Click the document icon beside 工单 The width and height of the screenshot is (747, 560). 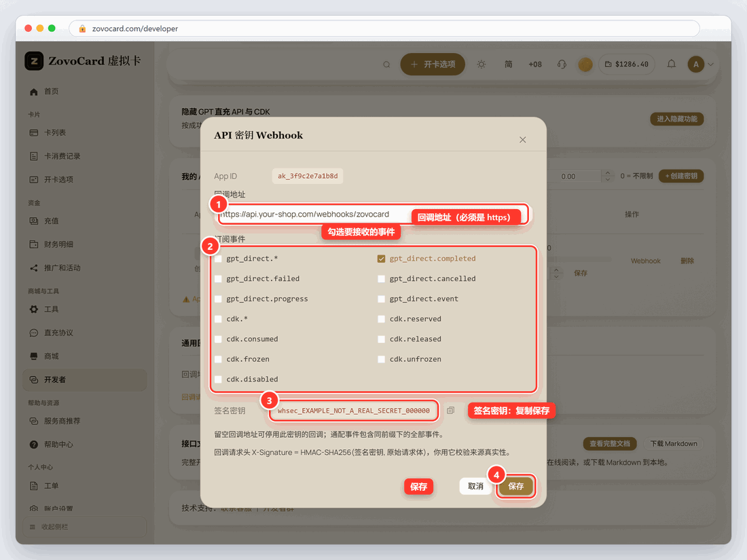point(34,486)
